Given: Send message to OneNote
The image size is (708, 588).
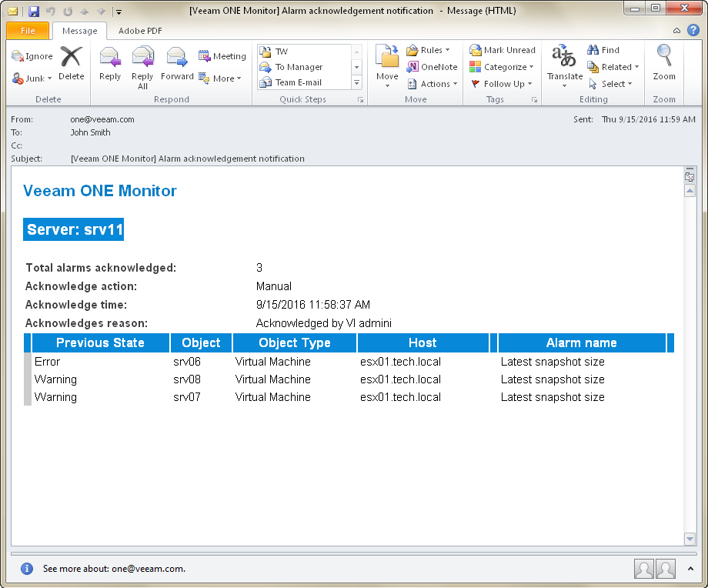Looking at the screenshot, I should coord(432,67).
